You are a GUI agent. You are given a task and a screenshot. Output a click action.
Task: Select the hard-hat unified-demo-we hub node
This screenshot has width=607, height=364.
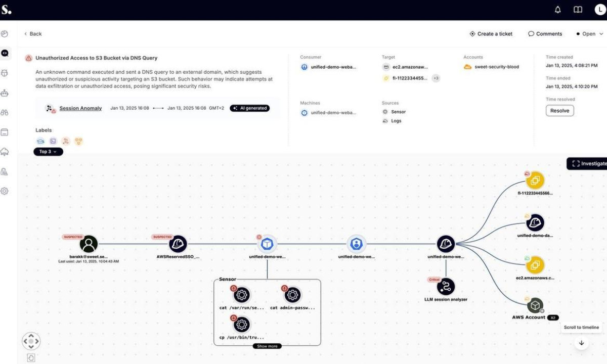point(446,244)
